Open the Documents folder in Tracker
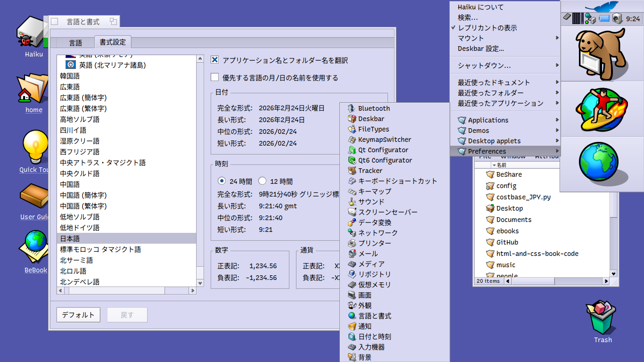The width and height of the screenshot is (644, 362). (513, 220)
